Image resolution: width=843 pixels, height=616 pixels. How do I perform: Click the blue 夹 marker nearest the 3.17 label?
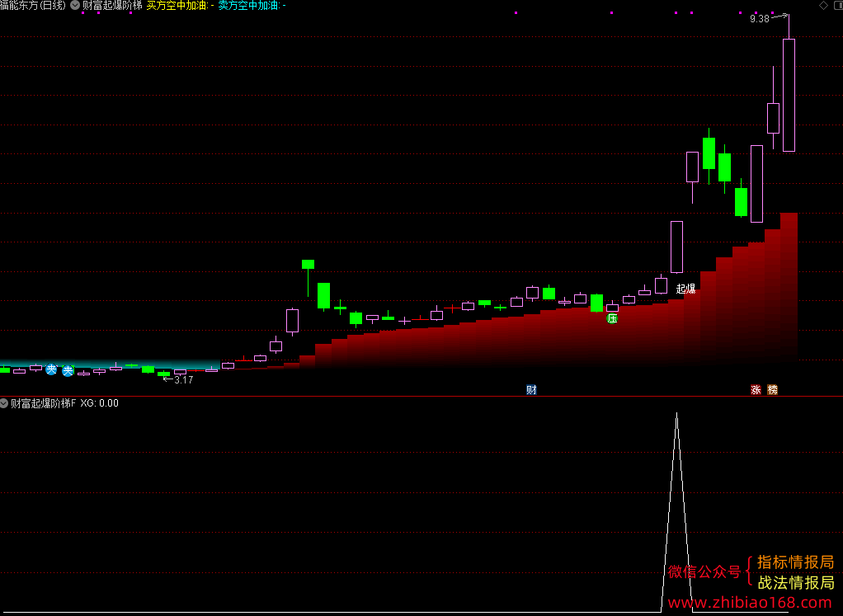pyautogui.click(x=68, y=371)
